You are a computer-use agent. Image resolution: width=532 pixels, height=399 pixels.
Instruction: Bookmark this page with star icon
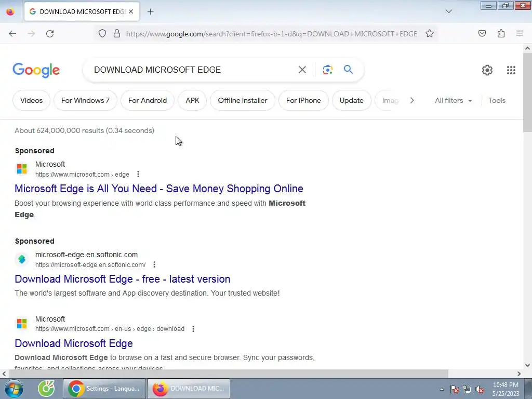(430, 34)
